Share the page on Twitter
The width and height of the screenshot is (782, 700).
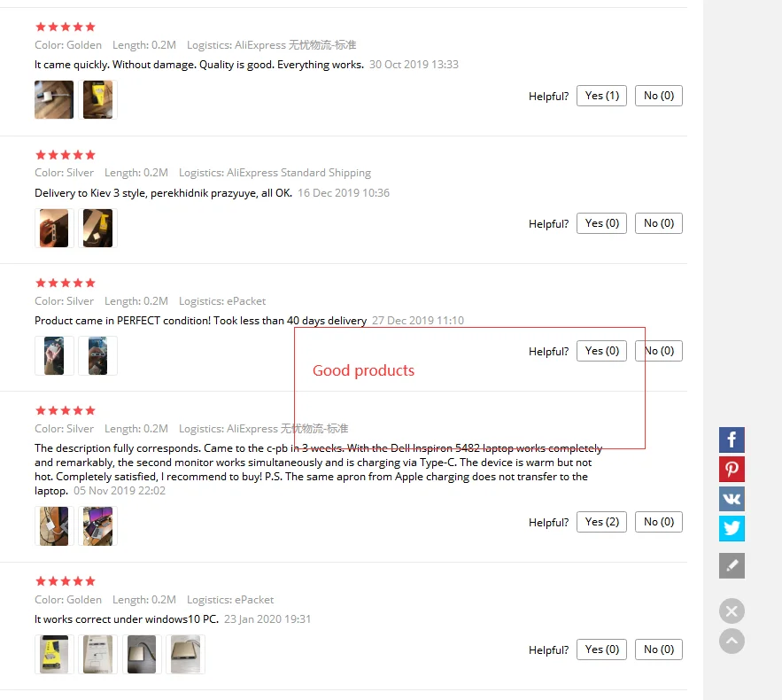[732, 528]
